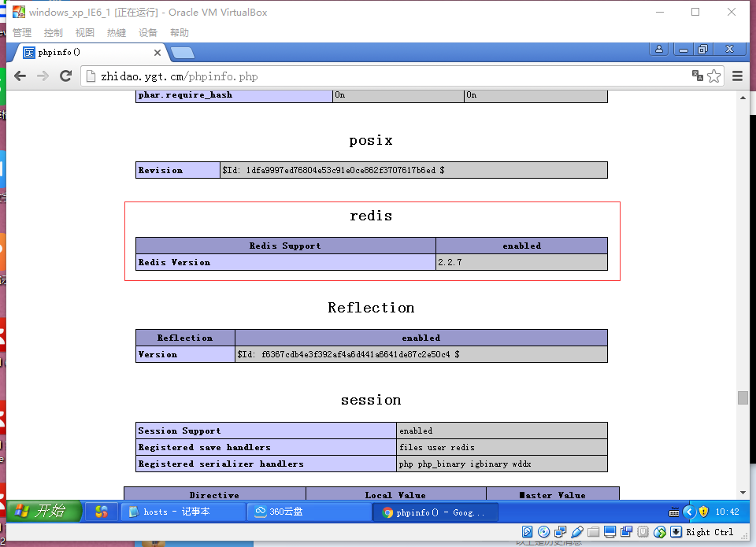Restore down the Chrome window

pos(702,49)
